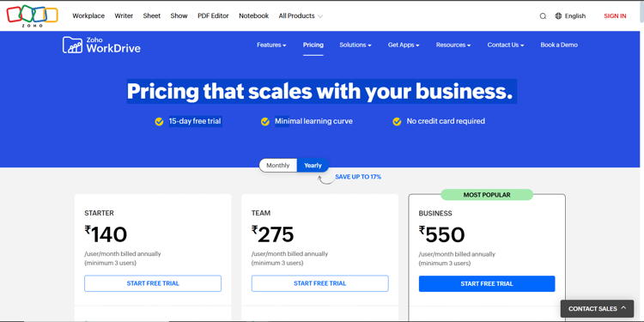Open PDF Editor from top menu

click(213, 16)
